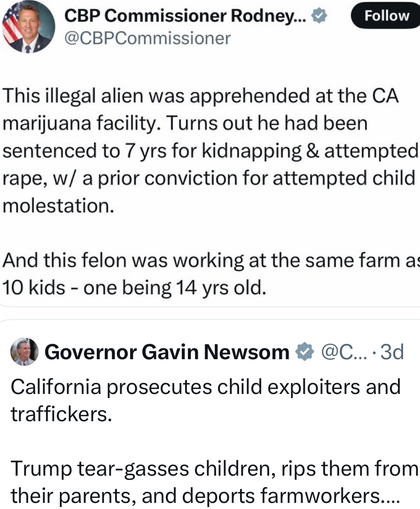Click the word "traffickers." in quoted post
Screen dimensions: 420x509
[61, 415]
